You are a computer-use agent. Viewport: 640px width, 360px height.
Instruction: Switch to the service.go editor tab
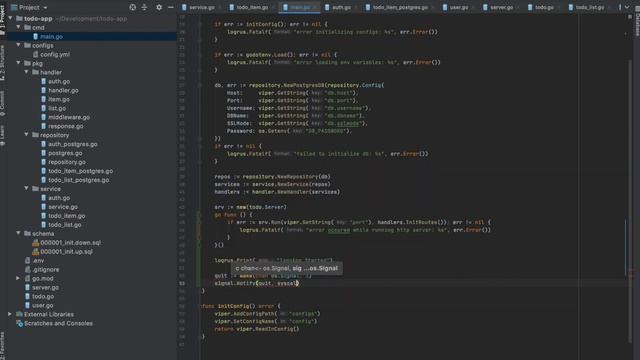[x=202, y=7]
